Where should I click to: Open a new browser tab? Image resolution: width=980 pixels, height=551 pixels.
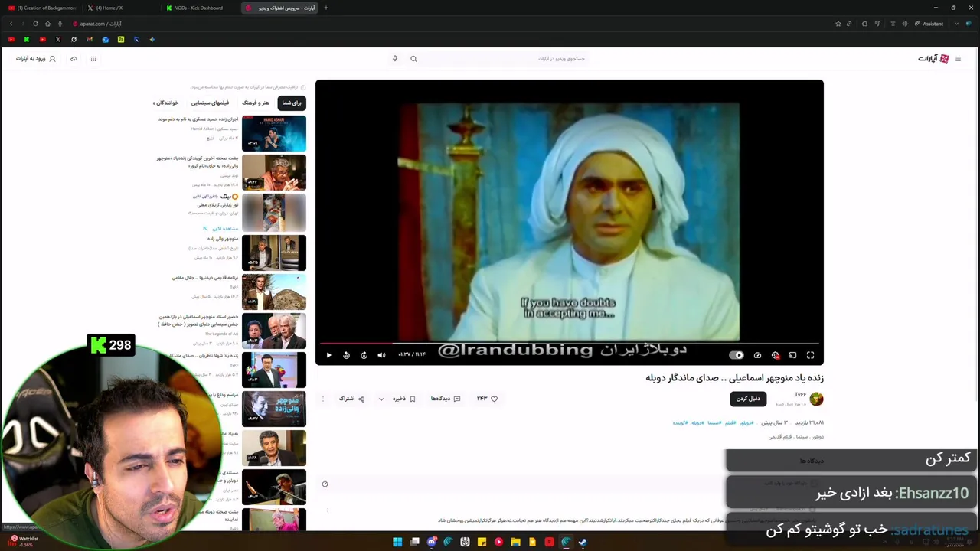pos(326,8)
